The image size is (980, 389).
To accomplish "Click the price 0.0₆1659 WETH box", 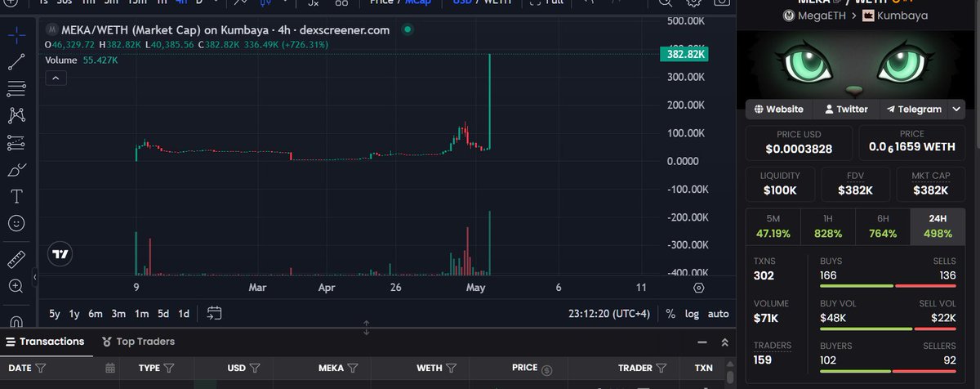I will (911, 142).
